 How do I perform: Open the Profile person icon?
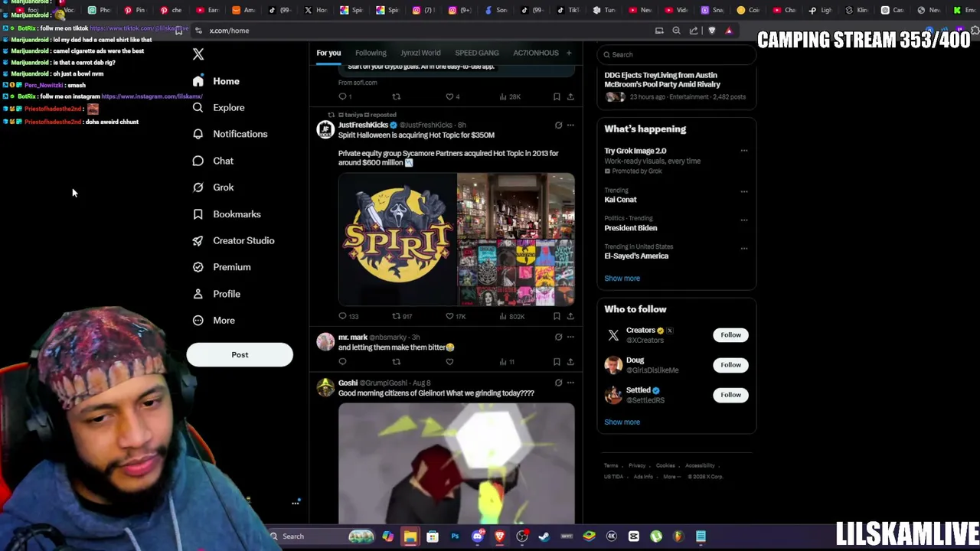[198, 294]
